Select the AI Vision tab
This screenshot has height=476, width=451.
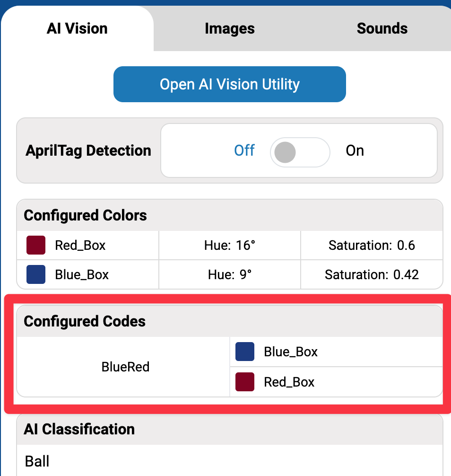pos(77,28)
